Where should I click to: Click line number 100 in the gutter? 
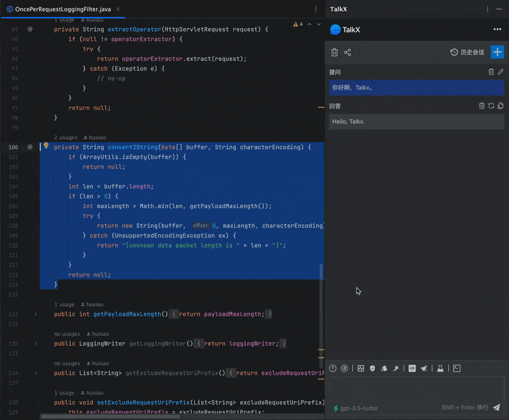pyautogui.click(x=13, y=147)
